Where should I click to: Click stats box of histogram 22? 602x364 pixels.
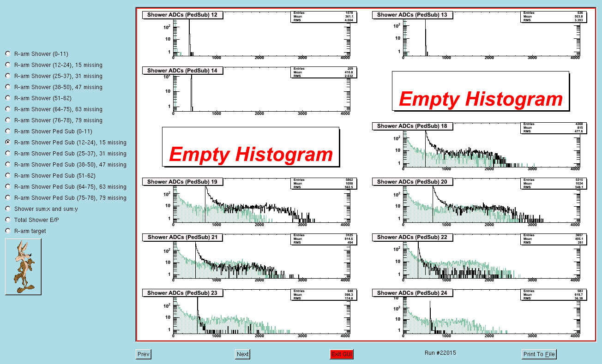point(554,239)
